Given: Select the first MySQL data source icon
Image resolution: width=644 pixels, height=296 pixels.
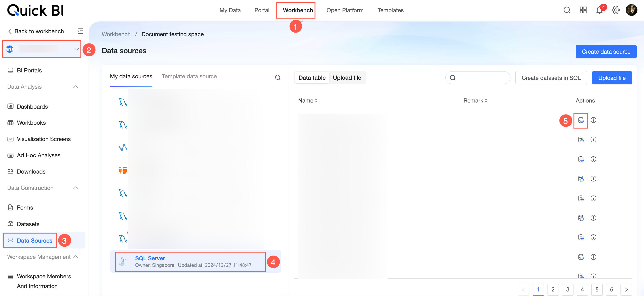Looking at the screenshot, I should point(123,102).
